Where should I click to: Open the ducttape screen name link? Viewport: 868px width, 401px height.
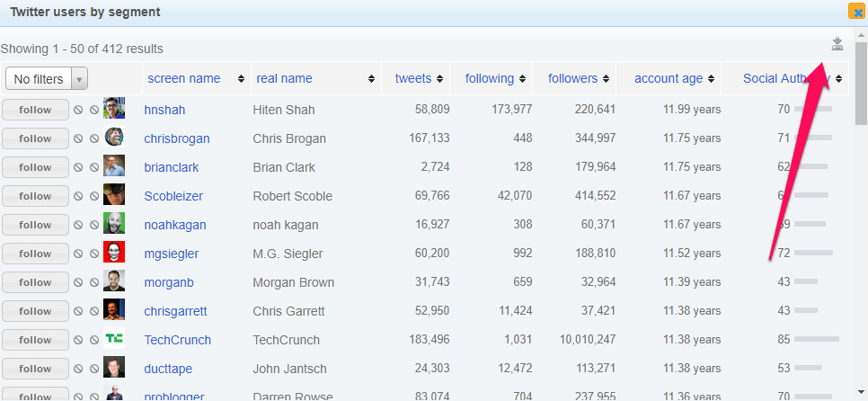coord(168,370)
